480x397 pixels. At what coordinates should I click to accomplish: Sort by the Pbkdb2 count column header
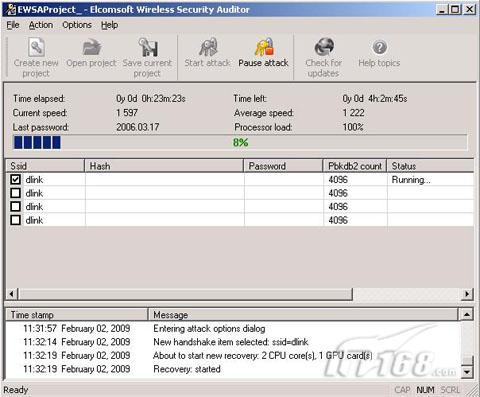[x=355, y=166]
